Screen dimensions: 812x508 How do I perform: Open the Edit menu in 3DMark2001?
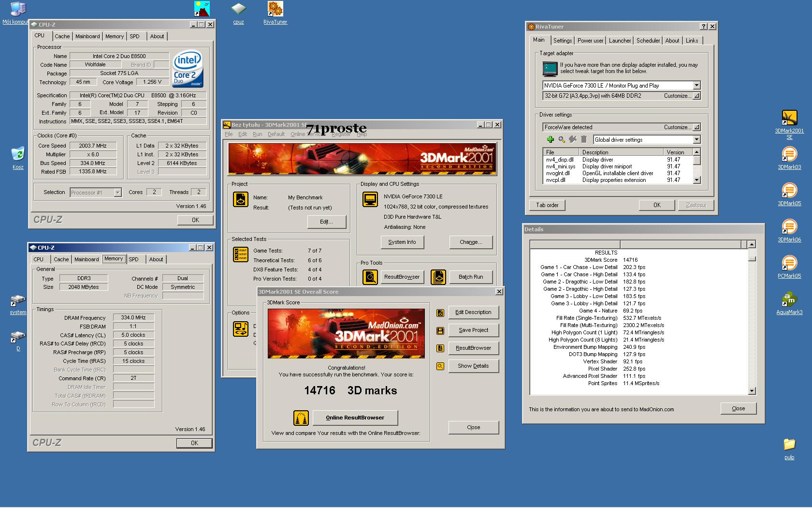tap(243, 134)
